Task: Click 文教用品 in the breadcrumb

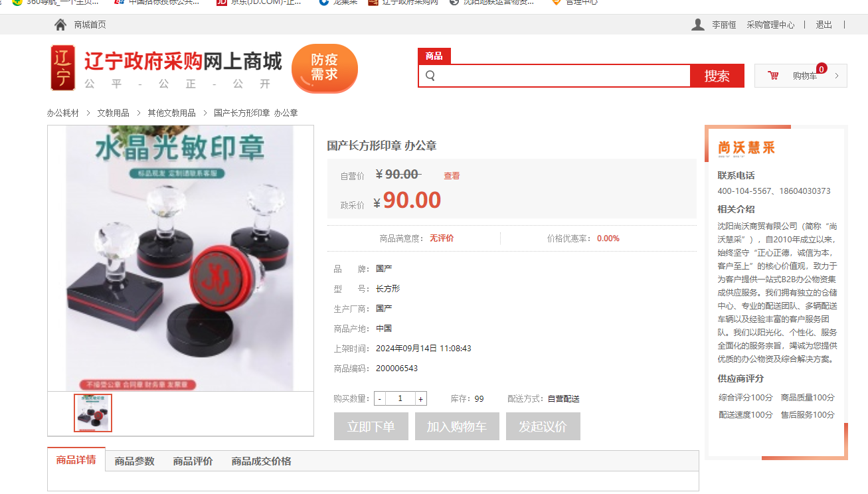Action: (x=113, y=113)
